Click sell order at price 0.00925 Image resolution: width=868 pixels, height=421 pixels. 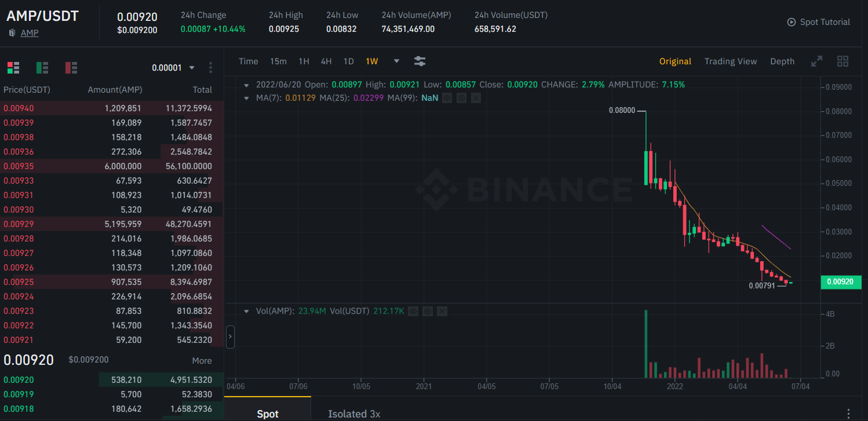(x=112, y=282)
